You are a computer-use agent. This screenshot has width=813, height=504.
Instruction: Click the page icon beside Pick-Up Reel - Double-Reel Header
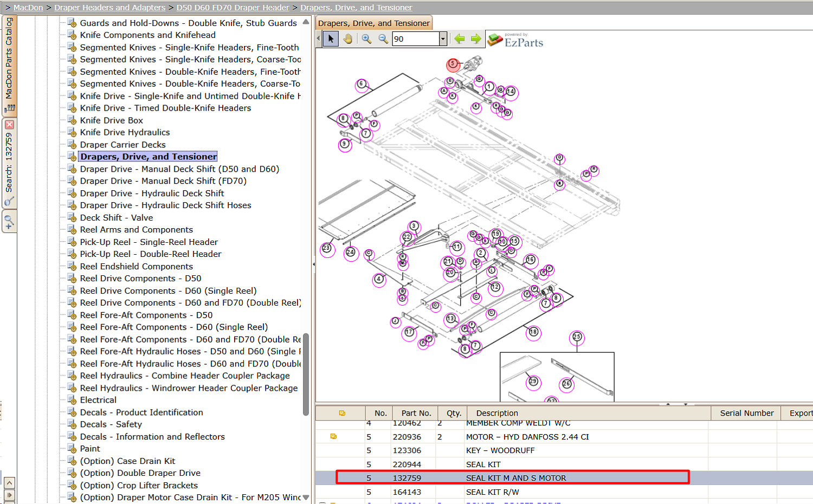pos(72,254)
